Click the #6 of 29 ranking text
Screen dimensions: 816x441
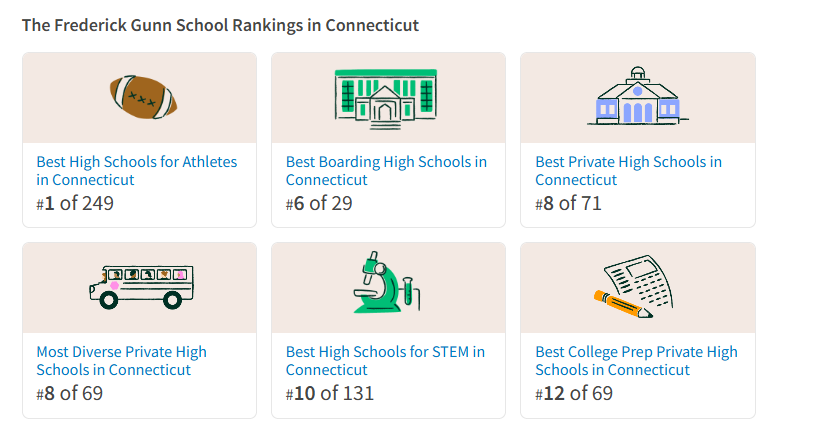319,204
